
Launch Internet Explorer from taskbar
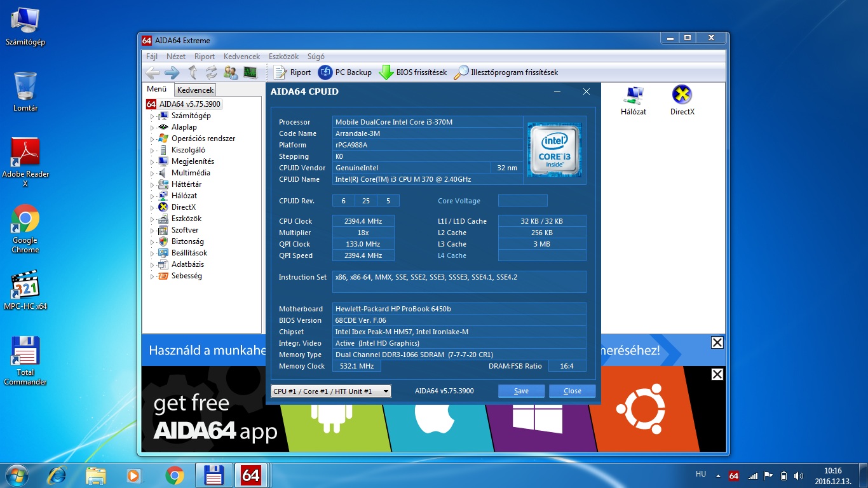tap(57, 475)
